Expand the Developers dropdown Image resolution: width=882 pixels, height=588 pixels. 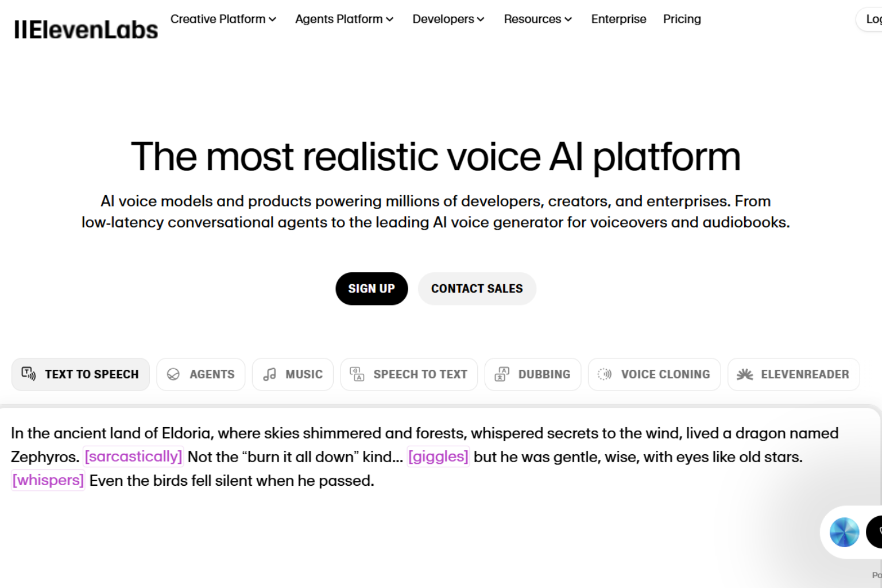click(x=448, y=19)
